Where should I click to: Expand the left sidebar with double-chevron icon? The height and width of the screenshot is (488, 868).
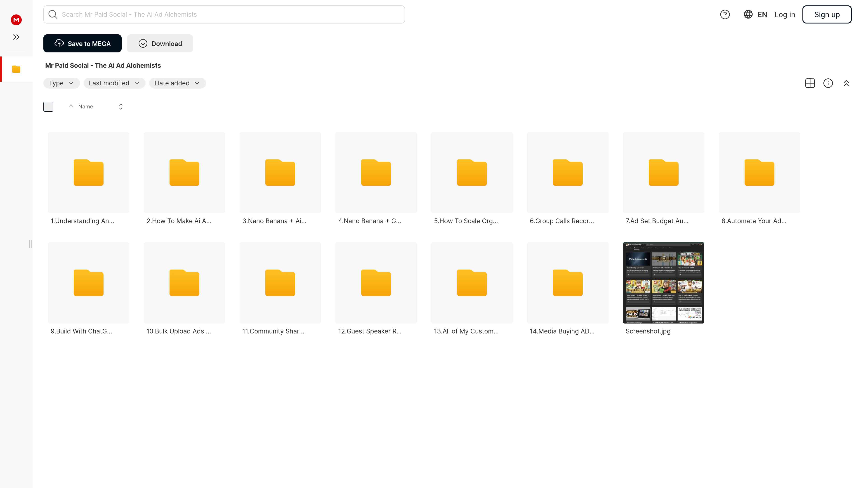16,37
